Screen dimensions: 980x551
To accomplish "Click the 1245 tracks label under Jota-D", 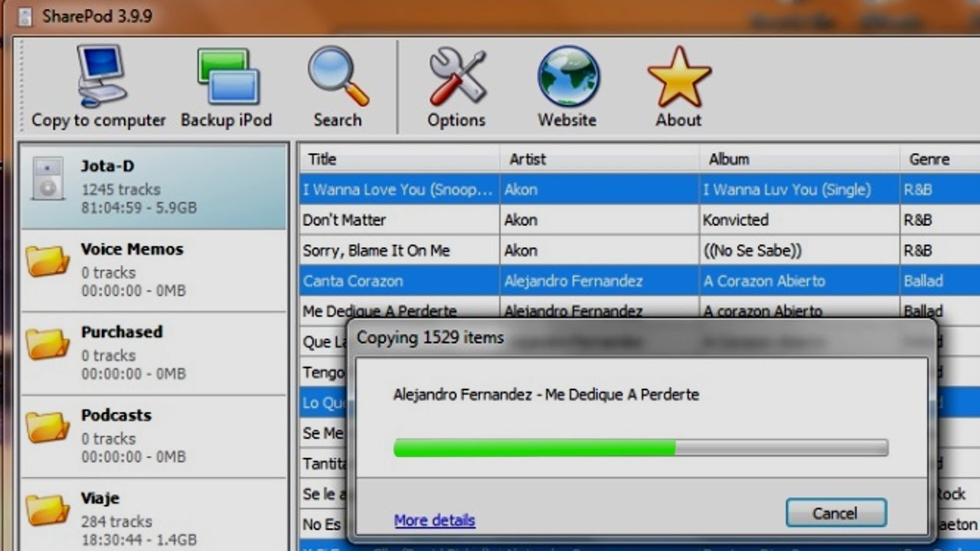I will (x=121, y=189).
